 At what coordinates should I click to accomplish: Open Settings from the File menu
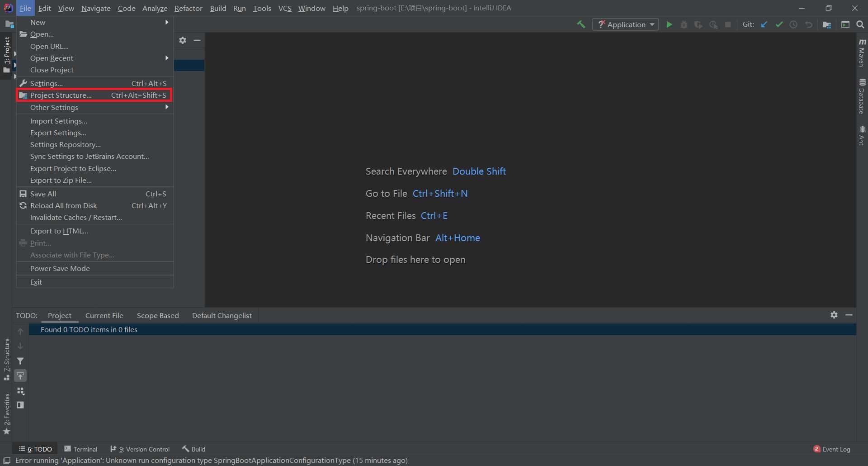(95, 83)
